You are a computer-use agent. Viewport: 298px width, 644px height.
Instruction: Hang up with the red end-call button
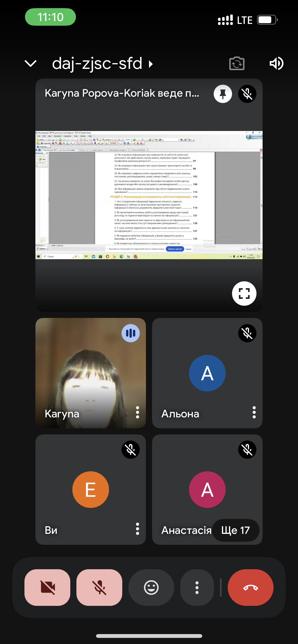250,588
